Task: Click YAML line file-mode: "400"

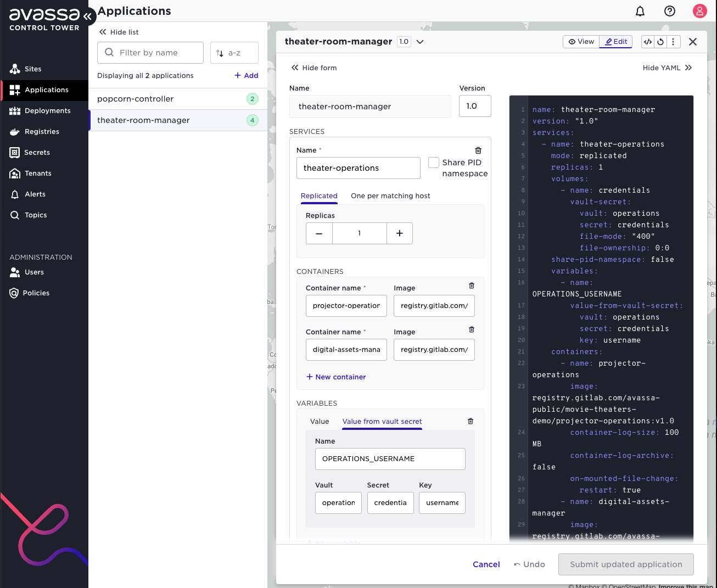Action: tap(617, 237)
